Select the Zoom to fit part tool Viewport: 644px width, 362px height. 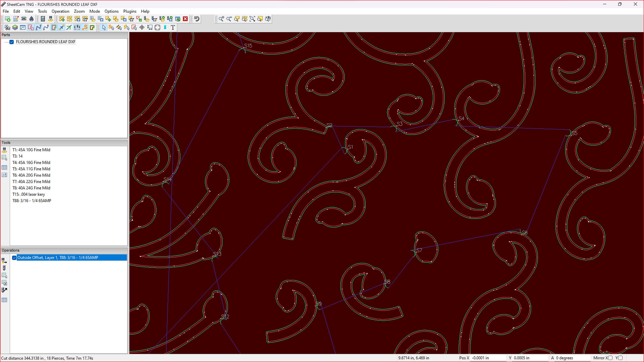tap(237, 19)
